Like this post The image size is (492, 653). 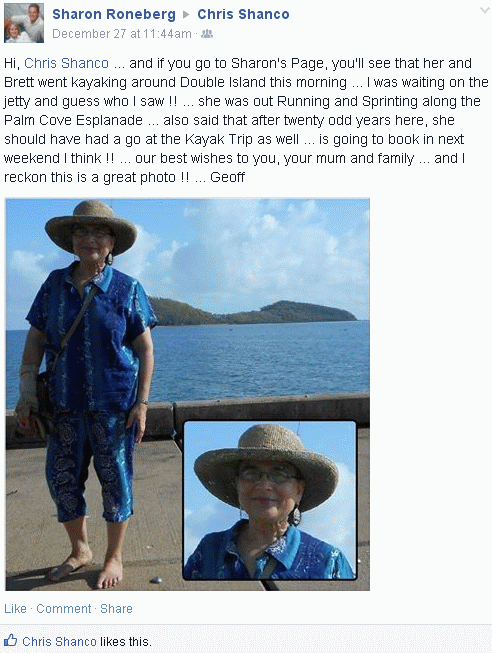click(15, 608)
